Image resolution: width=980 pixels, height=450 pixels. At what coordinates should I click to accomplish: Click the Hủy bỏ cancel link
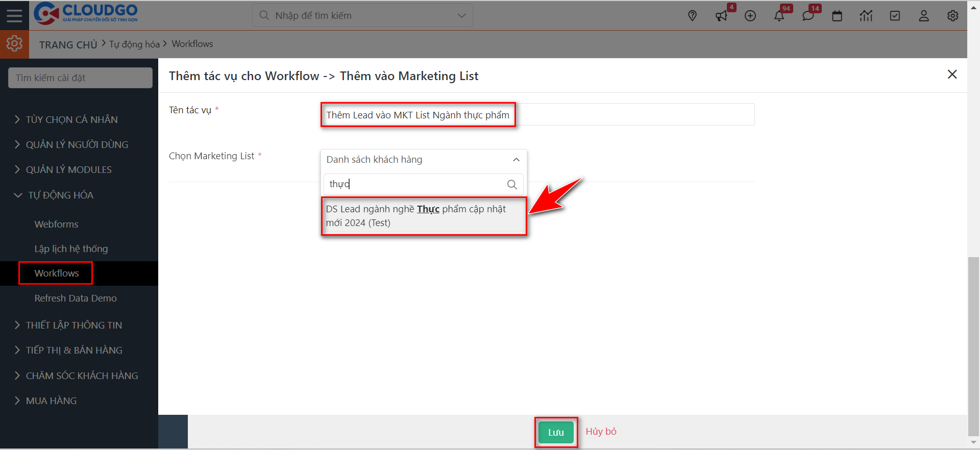coord(601,432)
